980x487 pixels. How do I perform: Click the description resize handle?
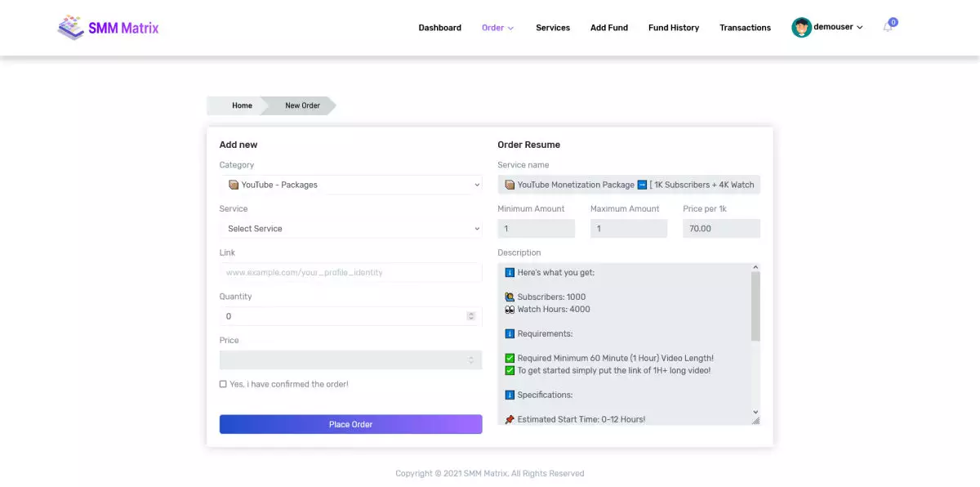(755, 421)
